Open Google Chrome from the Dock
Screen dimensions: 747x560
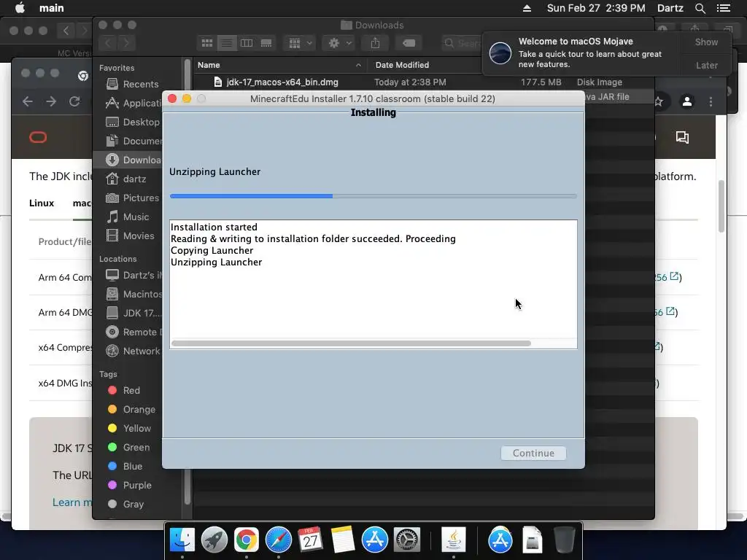247,540
